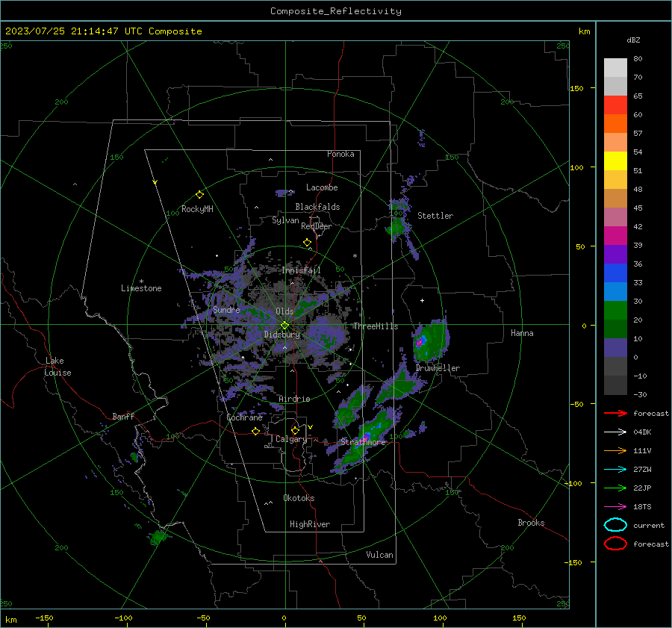Click the magenta 42–39 dBZ color swatch
This screenshot has width=672, height=628.
point(615,236)
